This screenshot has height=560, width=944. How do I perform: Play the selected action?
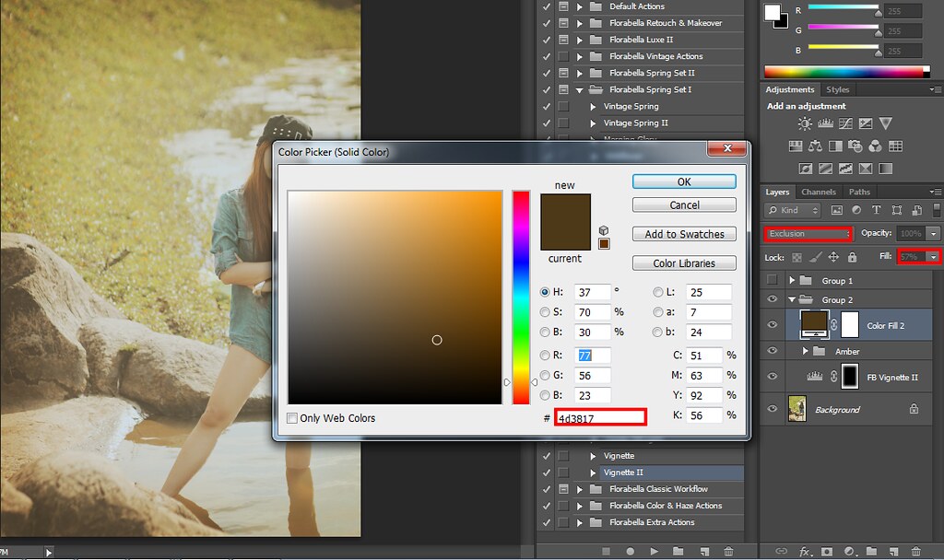tap(654, 551)
